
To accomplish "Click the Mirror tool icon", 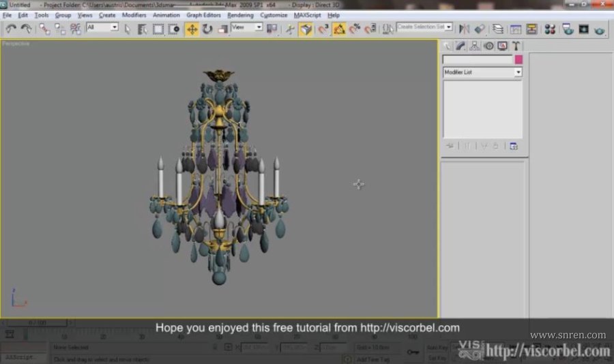I will (x=464, y=29).
